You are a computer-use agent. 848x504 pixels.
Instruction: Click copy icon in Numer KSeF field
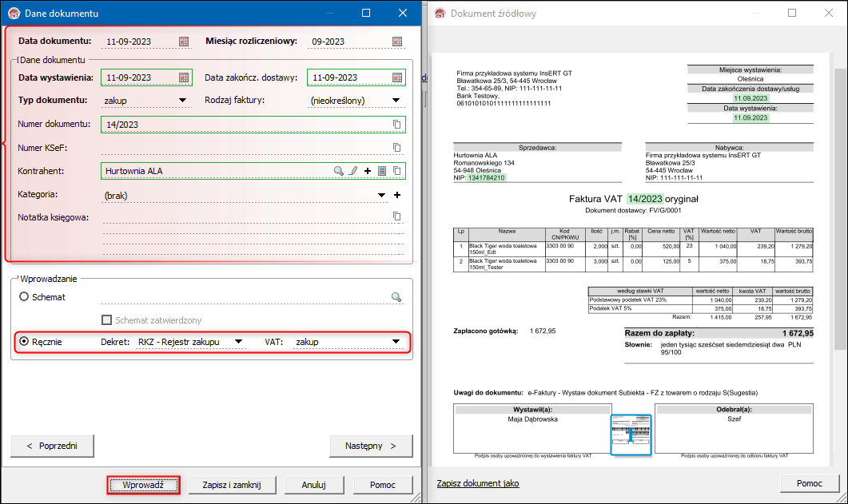click(x=396, y=147)
